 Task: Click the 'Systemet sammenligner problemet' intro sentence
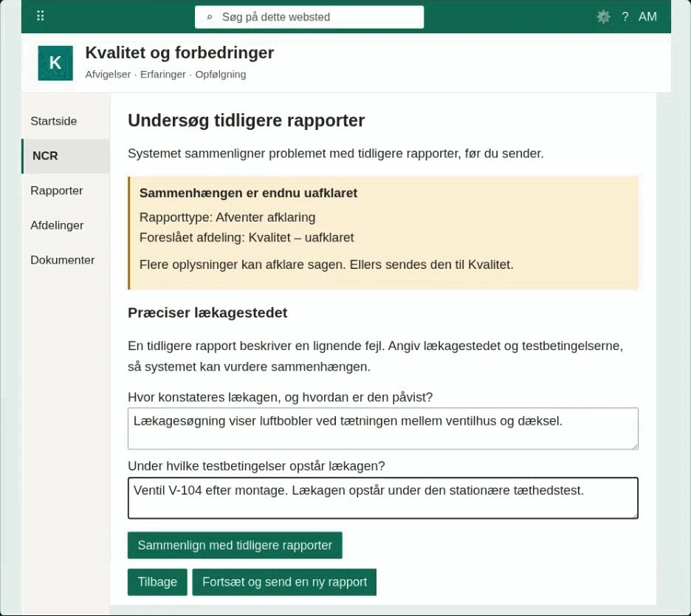[336, 154]
